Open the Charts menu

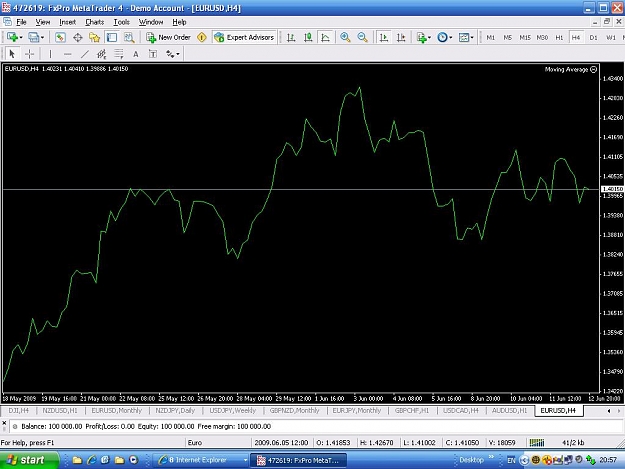94,22
